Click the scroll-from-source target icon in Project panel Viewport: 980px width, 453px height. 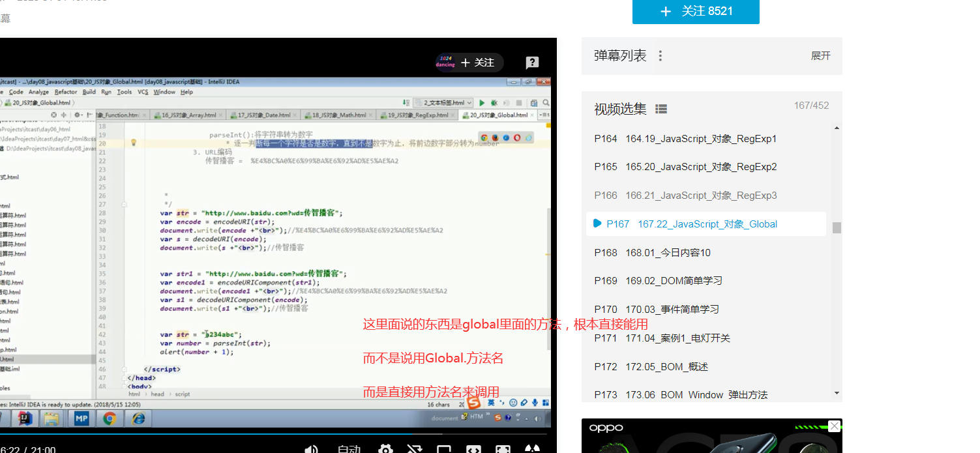(x=53, y=115)
